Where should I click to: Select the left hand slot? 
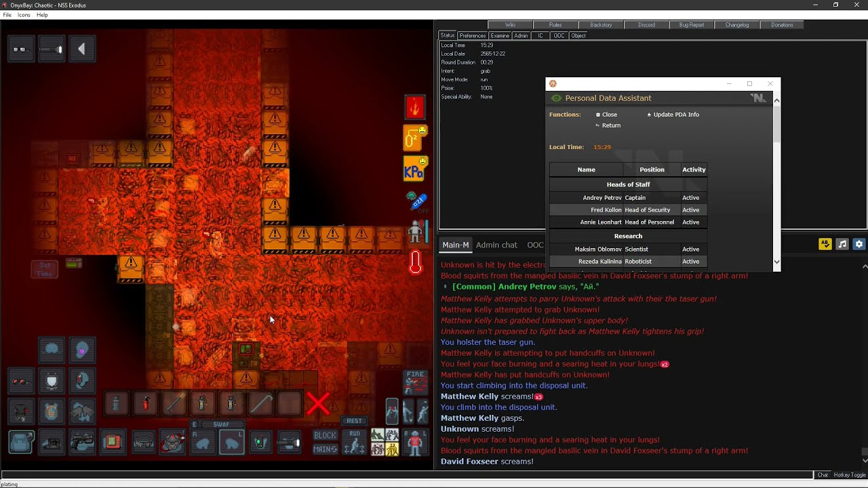tap(231, 443)
